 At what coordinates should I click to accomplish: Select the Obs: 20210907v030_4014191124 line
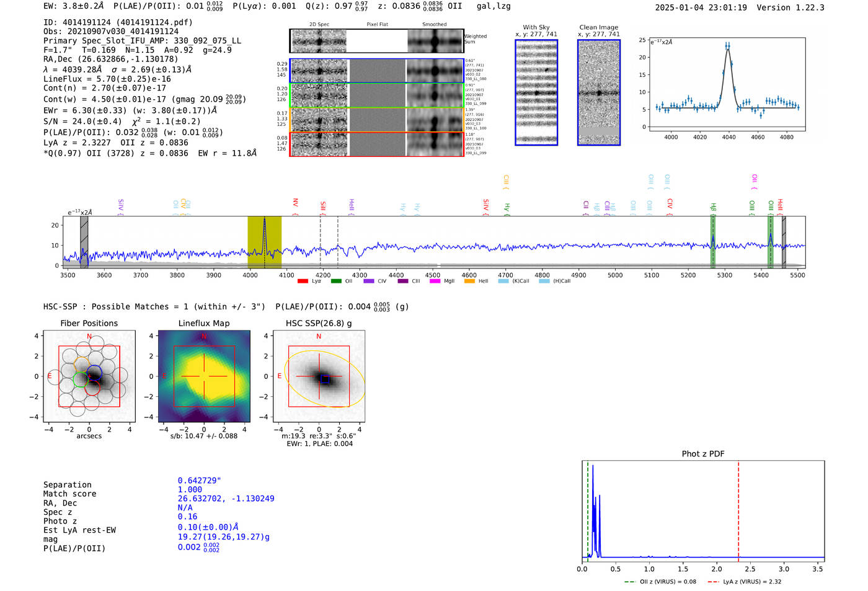click(x=111, y=32)
